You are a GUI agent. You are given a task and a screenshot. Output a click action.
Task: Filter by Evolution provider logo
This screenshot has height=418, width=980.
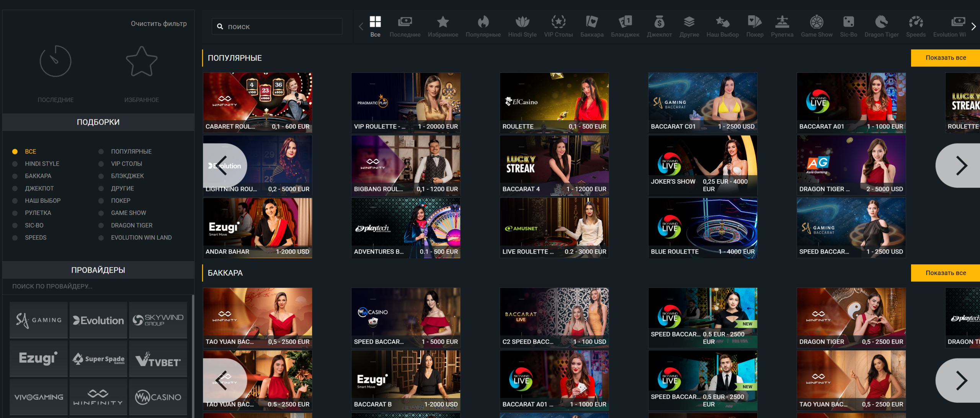pyautogui.click(x=98, y=320)
